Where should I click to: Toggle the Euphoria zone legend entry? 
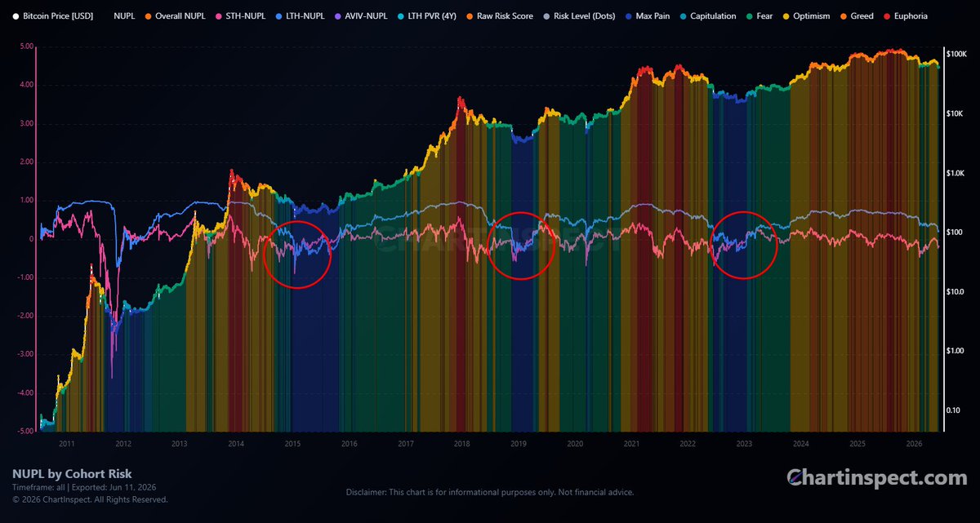(906, 16)
